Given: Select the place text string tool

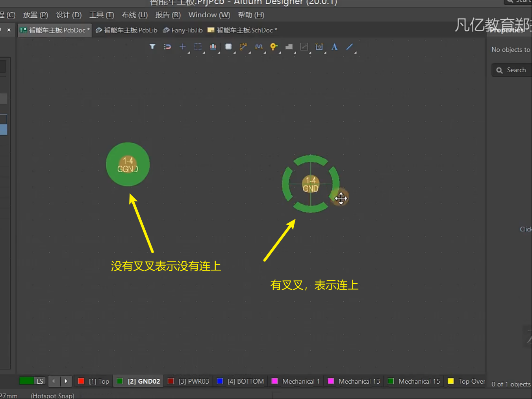Looking at the screenshot, I should [x=334, y=47].
